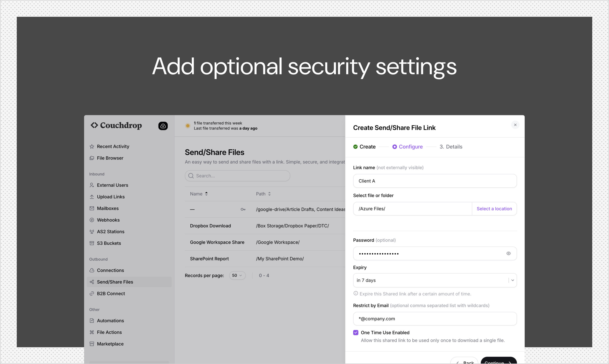Image resolution: width=609 pixels, height=364 pixels.
Task: Go to the completed Create step
Action: [x=364, y=147]
